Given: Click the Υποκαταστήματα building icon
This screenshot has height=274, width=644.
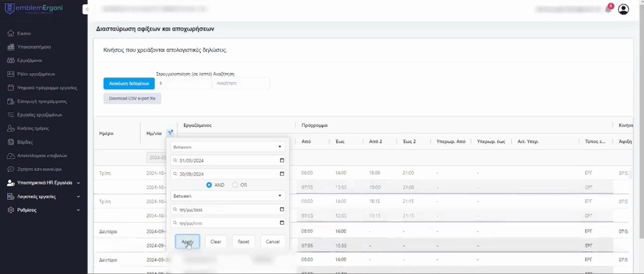Looking at the screenshot, I should click(x=11, y=47).
